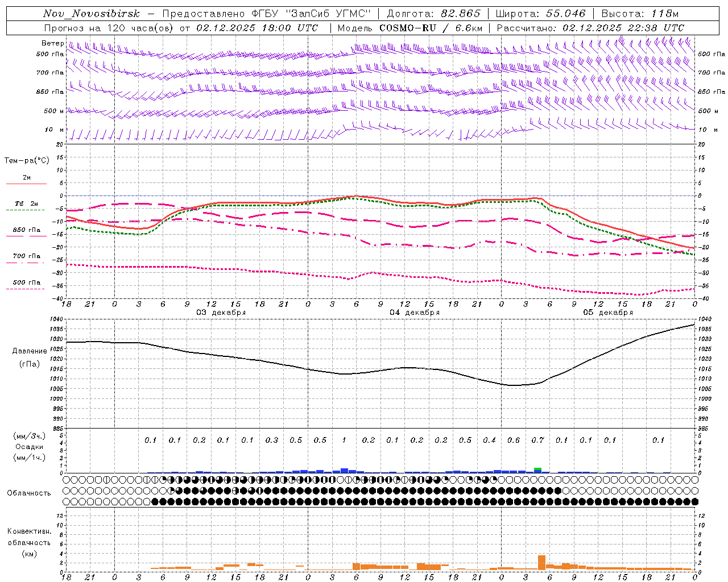728x582 pixels.
Task: Click the tallest orange convective cloud bar
Action: 541,563
